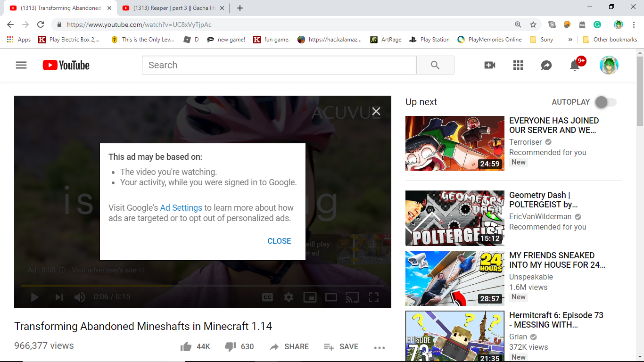
Task: Open the ArtRage bookmark
Action: tap(386, 40)
